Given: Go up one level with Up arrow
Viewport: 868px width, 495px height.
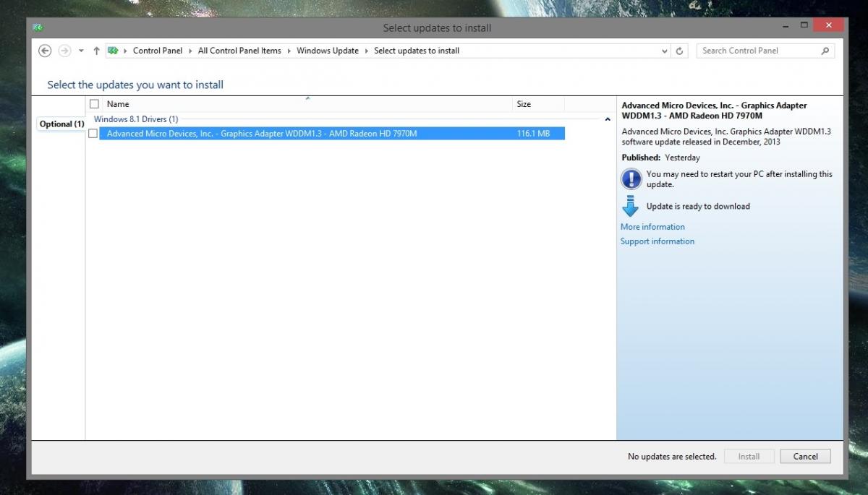Looking at the screenshot, I should (96, 51).
